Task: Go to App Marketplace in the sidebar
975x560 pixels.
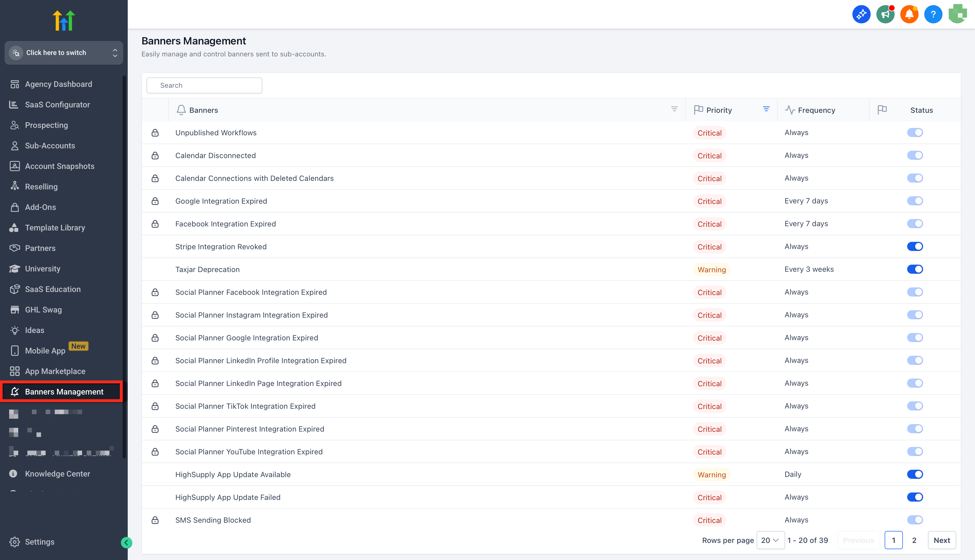Action: pyautogui.click(x=55, y=371)
